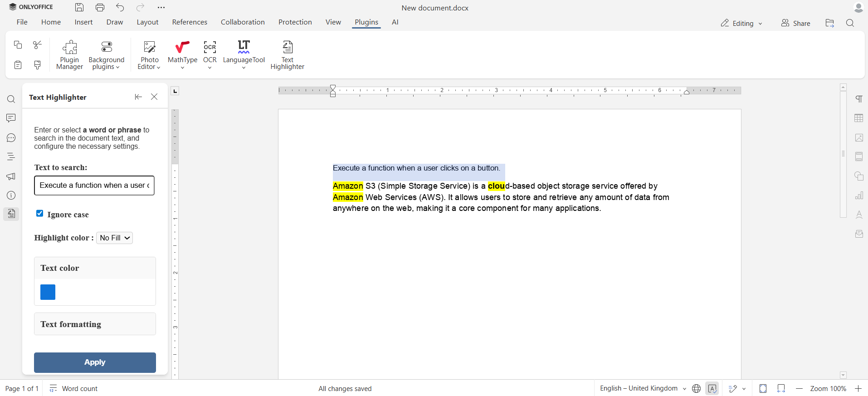Click the Print icon

pyautogui.click(x=100, y=7)
